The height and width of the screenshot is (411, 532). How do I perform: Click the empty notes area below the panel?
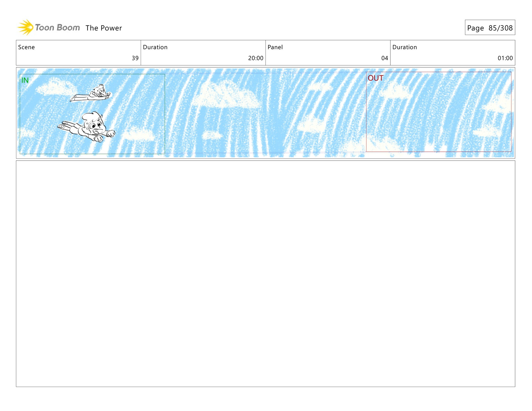click(265, 273)
